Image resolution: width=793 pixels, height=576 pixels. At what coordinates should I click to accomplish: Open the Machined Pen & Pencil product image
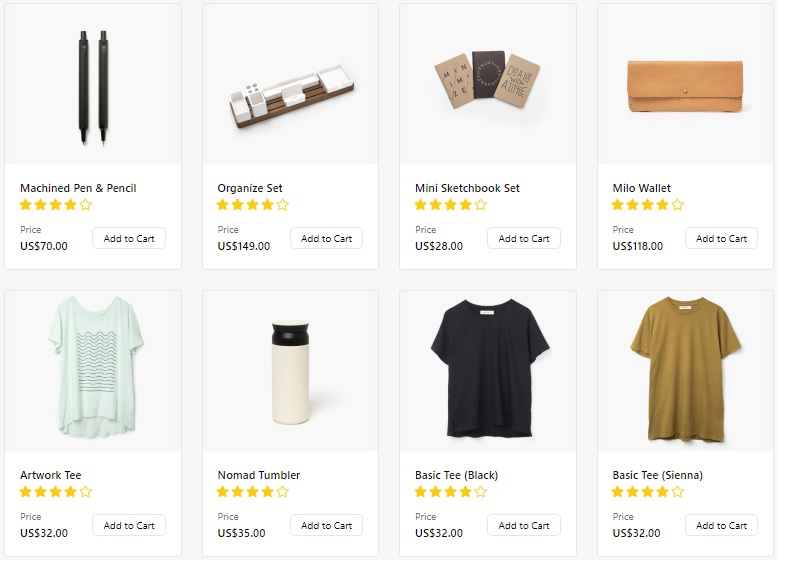pos(93,84)
